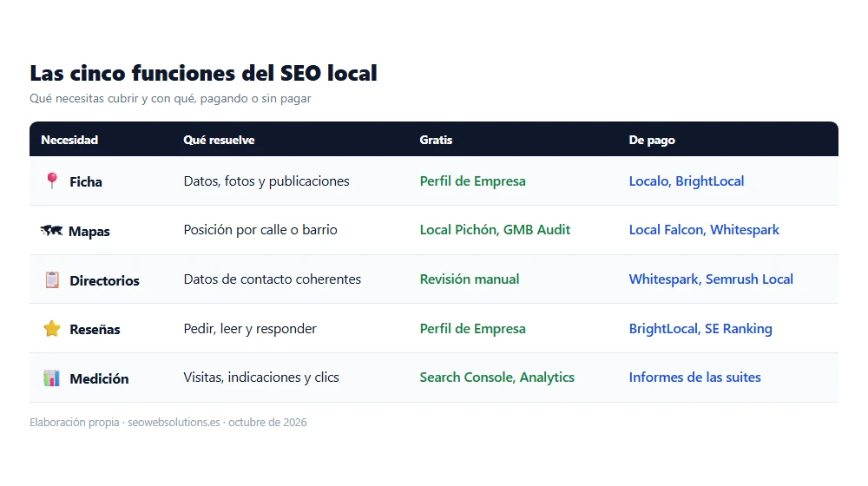The image size is (868, 486).
Task: Click Perfil de Empresa in the Reseñas row
Action: pyautogui.click(x=472, y=328)
